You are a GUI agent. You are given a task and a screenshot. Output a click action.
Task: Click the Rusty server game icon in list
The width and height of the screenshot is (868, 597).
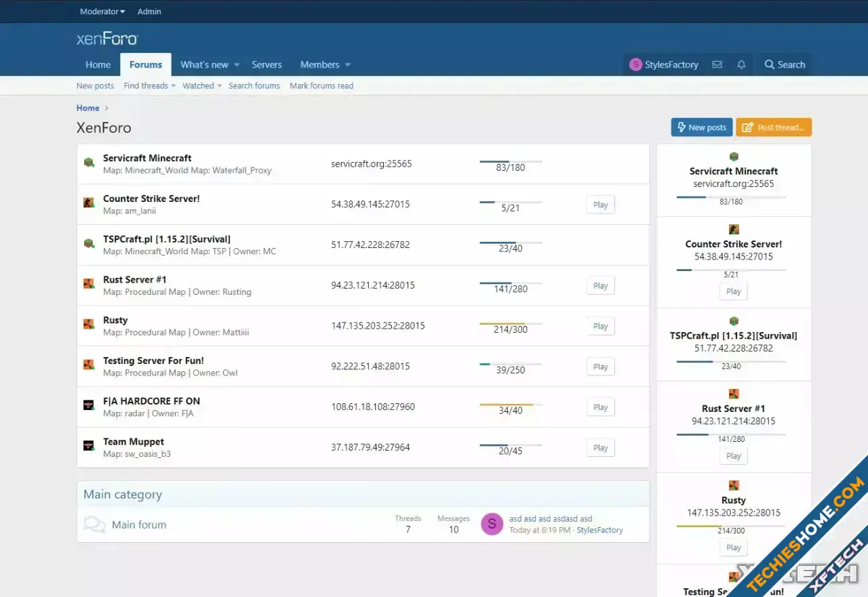click(x=89, y=325)
